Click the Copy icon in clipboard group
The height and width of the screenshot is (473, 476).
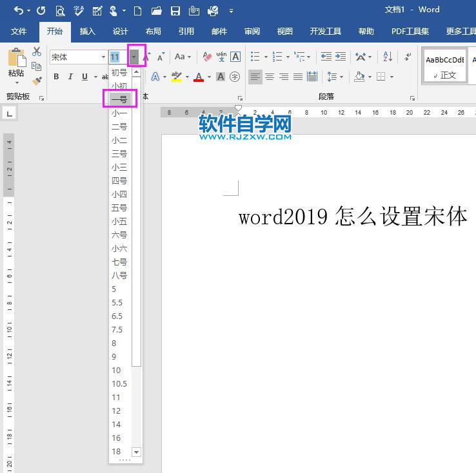coord(36,66)
